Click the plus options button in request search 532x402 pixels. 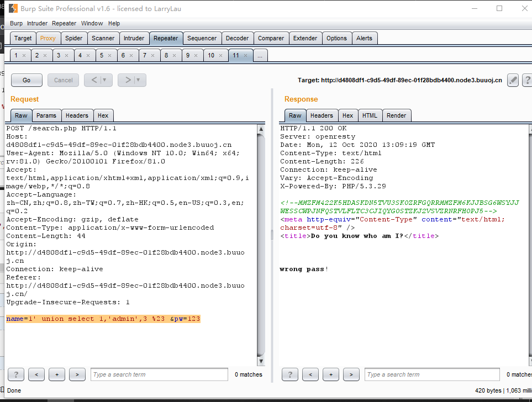[57, 374]
